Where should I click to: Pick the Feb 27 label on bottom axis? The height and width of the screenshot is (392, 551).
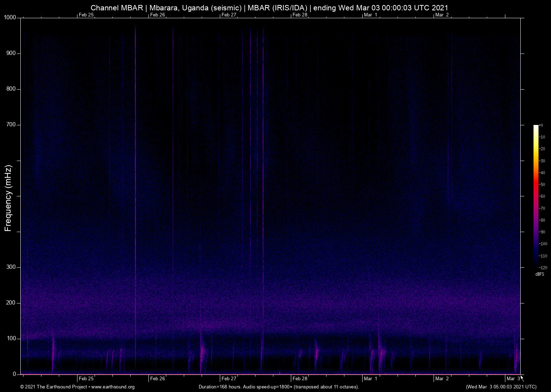(229, 379)
